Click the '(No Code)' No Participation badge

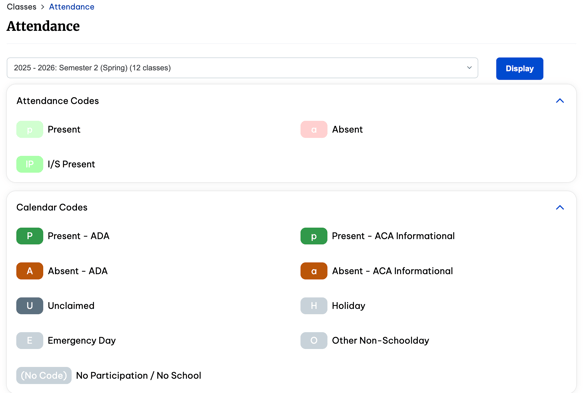pos(44,376)
